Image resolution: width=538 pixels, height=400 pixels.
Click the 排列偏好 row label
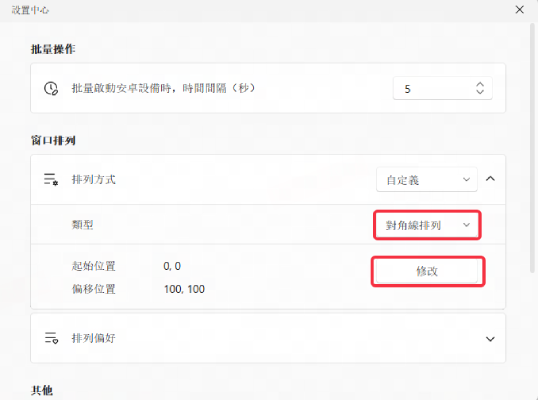pos(93,338)
